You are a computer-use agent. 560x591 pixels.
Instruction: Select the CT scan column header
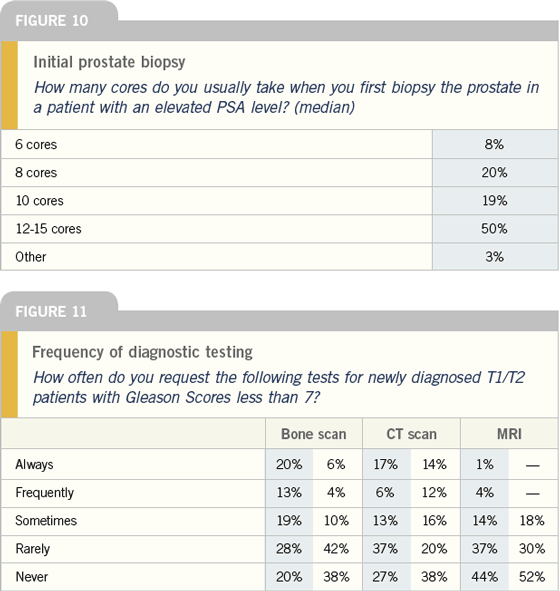pos(412,434)
